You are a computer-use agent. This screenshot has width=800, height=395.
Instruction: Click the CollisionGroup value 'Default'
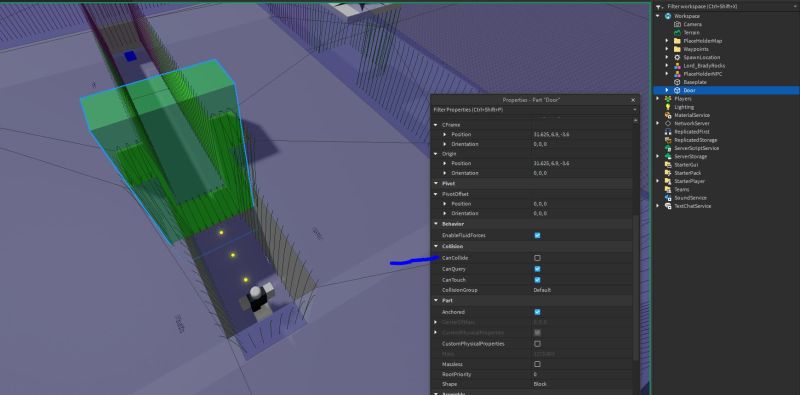pyautogui.click(x=542, y=290)
